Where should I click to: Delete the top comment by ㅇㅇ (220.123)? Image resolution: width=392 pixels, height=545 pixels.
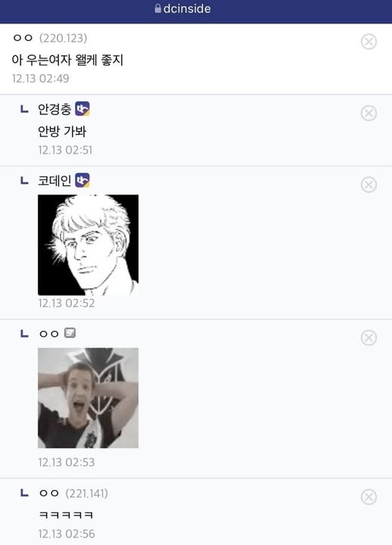point(369,42)
